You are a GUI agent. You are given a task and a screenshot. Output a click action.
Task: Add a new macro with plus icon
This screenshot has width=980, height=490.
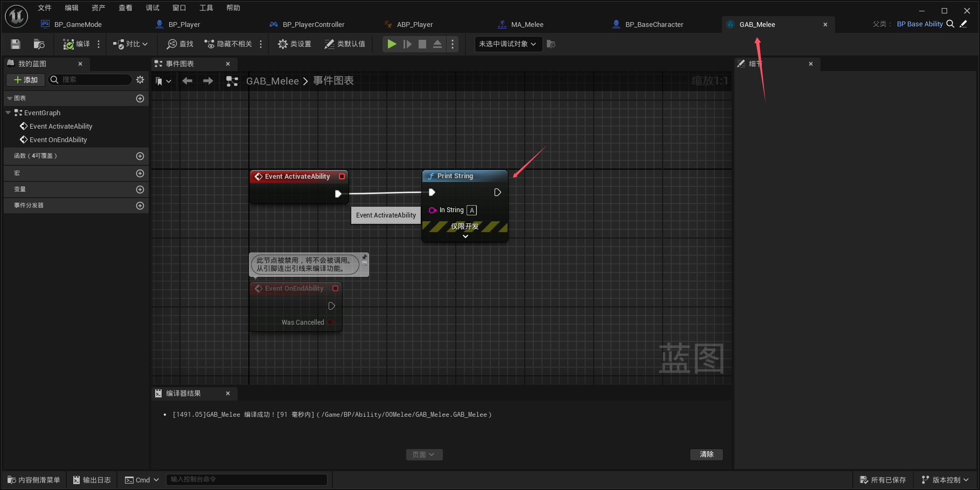click(140, 173)
